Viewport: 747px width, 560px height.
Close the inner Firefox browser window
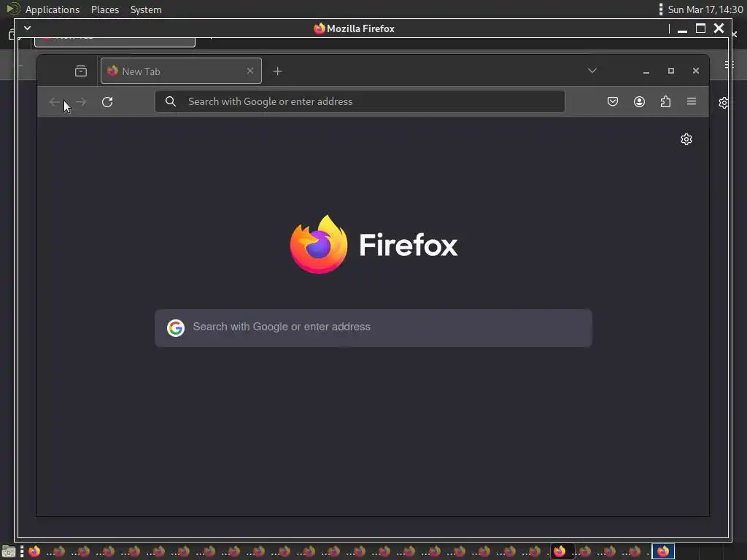695,71
